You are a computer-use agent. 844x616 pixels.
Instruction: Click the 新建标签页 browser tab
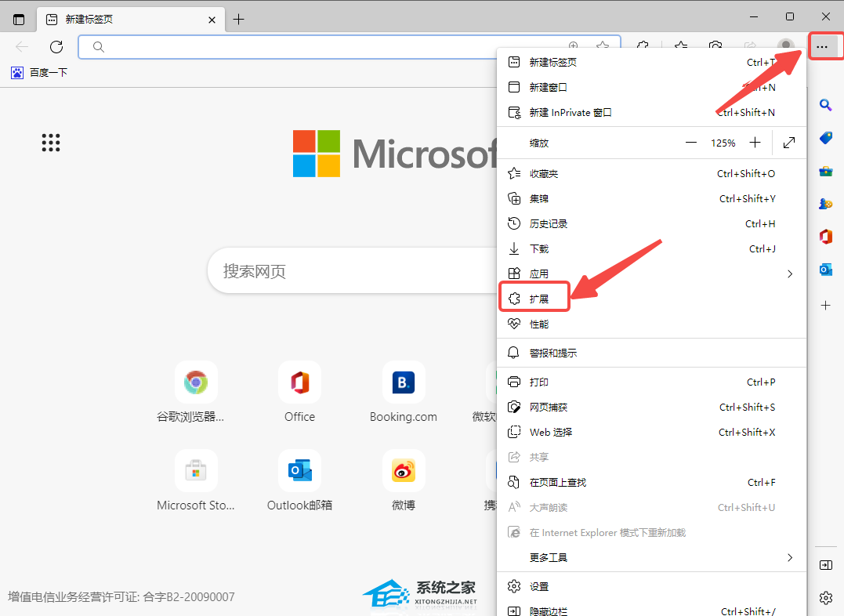coord(129,20)
